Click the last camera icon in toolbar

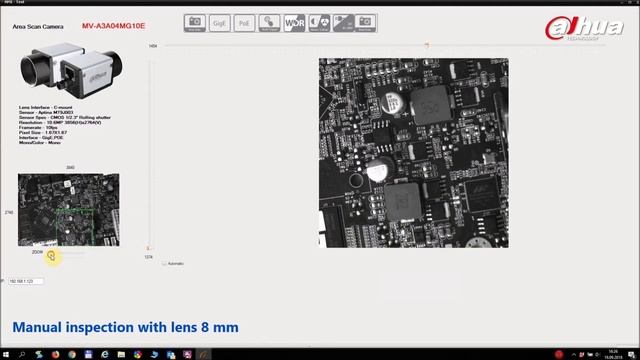click(x=365, y=23)
